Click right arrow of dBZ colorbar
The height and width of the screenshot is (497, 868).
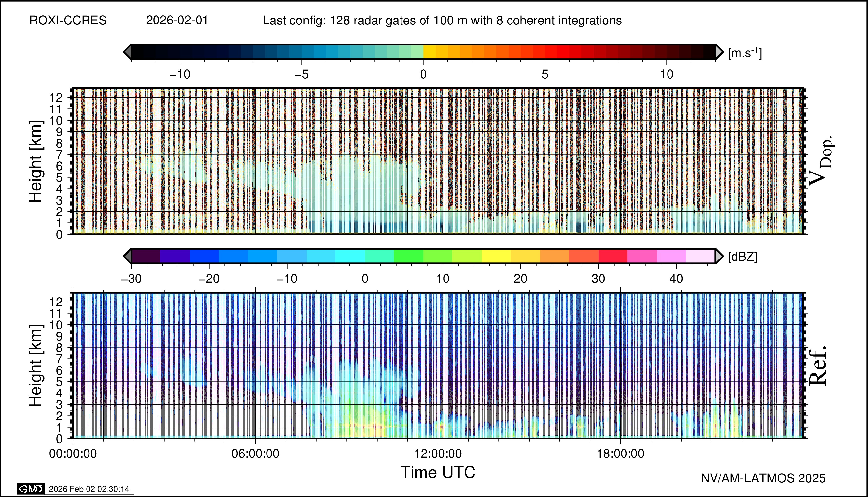tap(719, 256)
